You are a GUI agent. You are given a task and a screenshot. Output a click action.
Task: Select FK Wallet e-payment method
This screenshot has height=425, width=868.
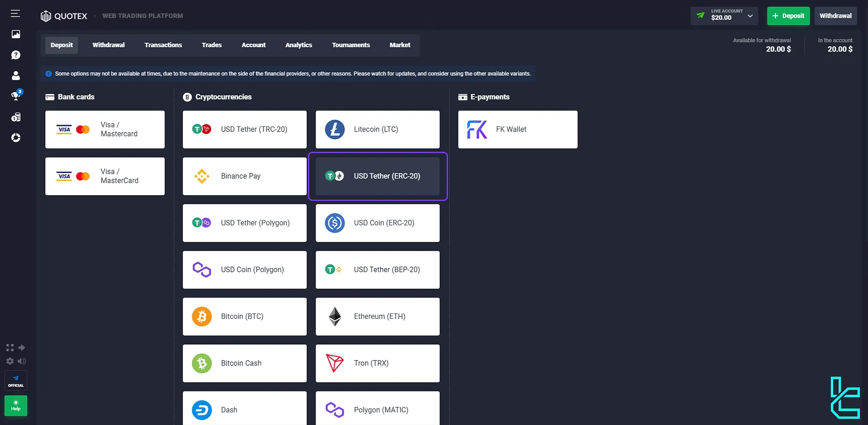click(x=518, y=130)
